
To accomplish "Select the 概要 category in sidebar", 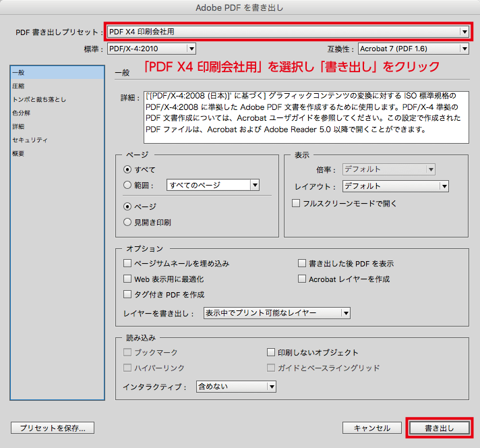I will coord(57,154).
